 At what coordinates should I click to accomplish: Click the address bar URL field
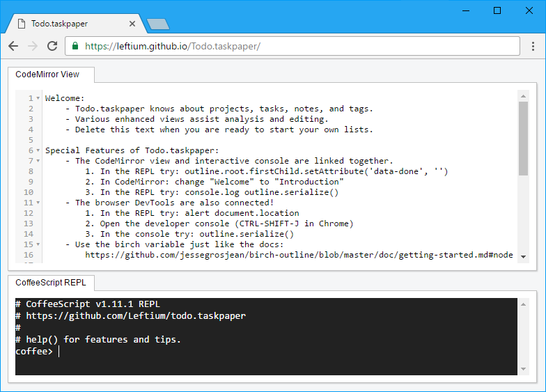[292, 46]
